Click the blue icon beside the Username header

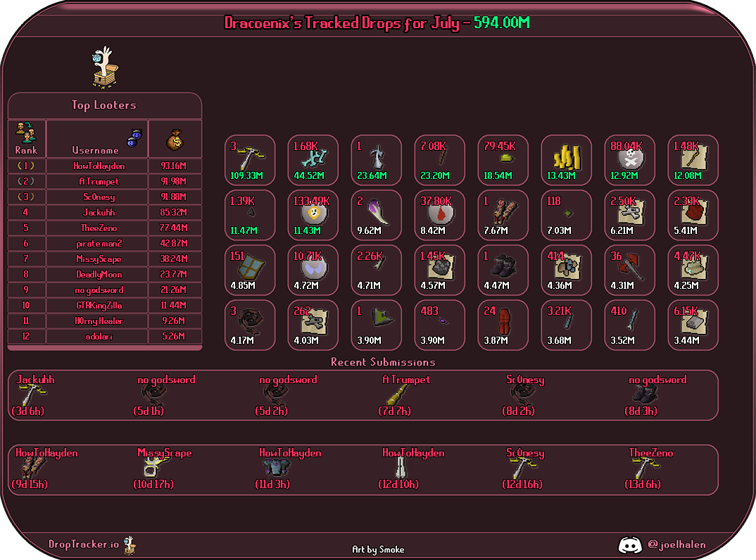(134, 138)
